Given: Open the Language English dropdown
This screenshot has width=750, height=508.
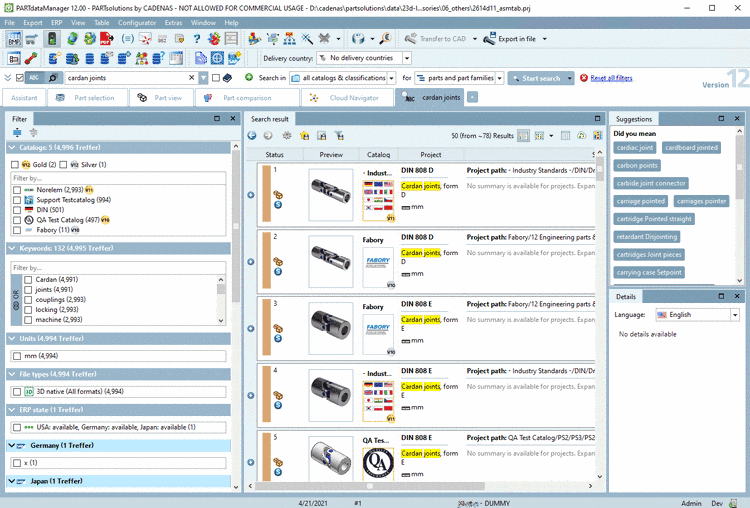Looking at the screenshot, I should [735, 315].
